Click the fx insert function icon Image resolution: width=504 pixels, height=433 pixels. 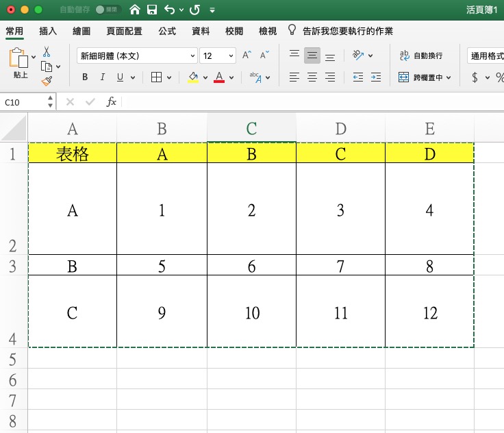tap(111, 102)
